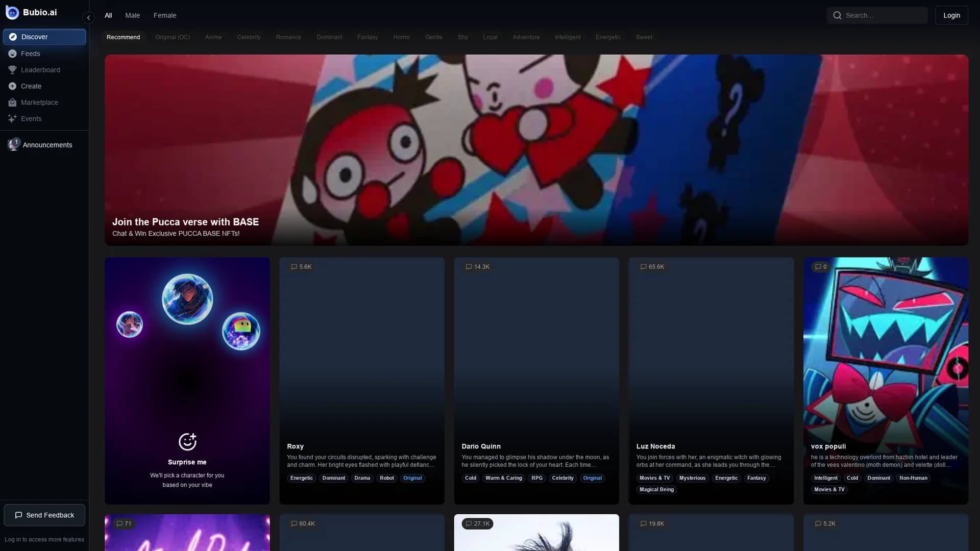Image resolution: width=980 pixels, height=551 pixels.
Task: Click the 5.6K chat count on Roxy
Action: coord(301,267)
